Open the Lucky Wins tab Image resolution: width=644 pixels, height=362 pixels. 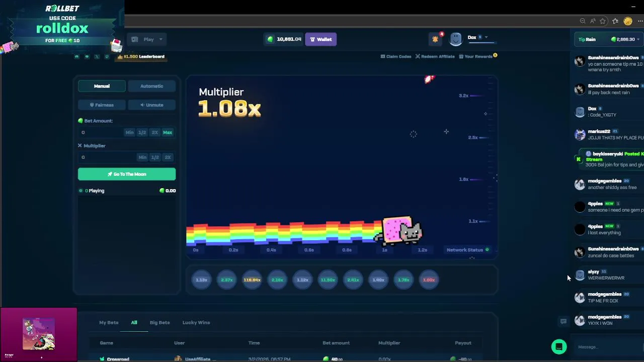pyautogui.click(x=196, y=322)
